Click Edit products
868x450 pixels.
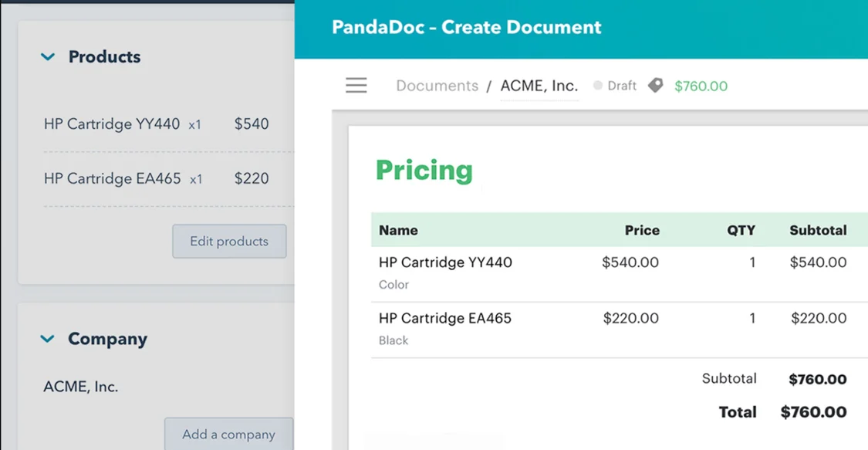[229, 241]
